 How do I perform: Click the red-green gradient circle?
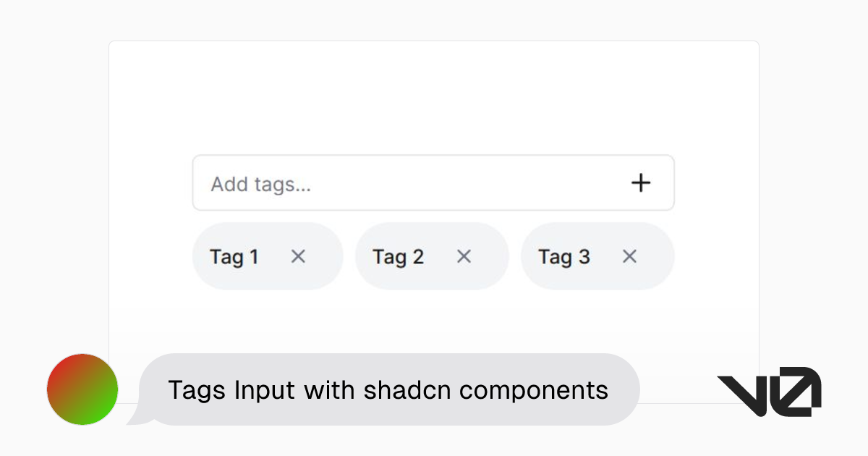(82, 389)
